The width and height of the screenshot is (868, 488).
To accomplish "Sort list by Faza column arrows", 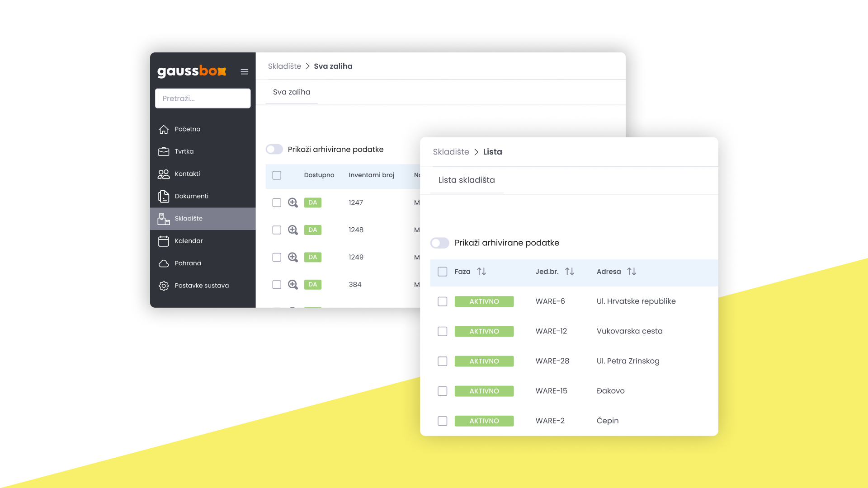I will click(481, 272).
